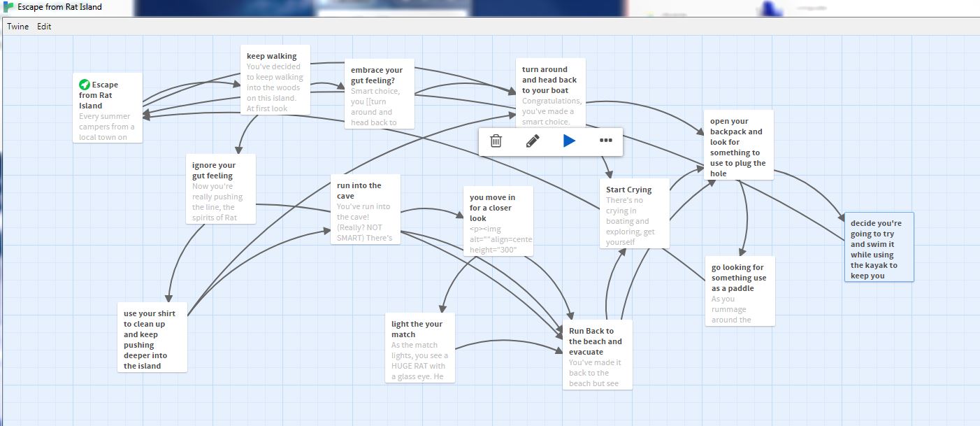Select the 'keep walking' passage
This screenshot has height=426, width=980.
coord(275,80)
